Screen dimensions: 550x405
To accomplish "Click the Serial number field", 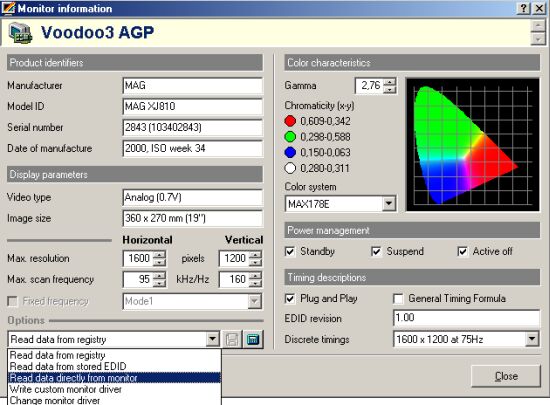I will point(193,128).
